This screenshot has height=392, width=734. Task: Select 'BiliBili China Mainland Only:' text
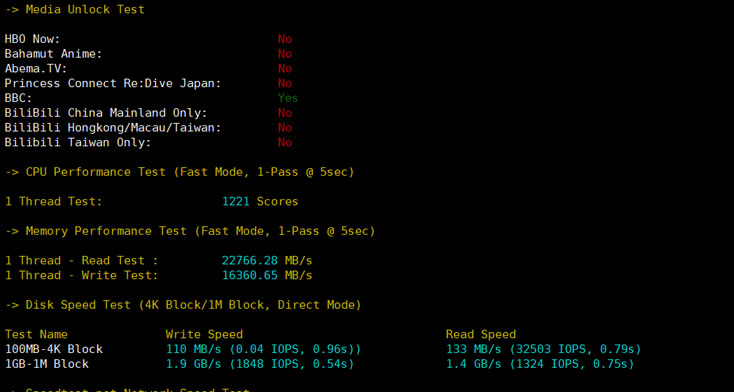coord(106,113)
